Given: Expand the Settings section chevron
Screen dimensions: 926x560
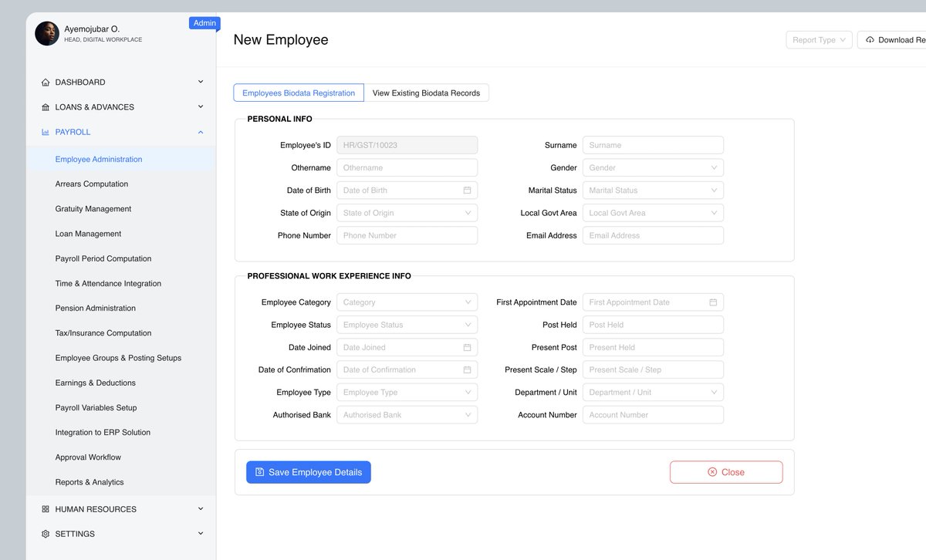Looking at the screenshot, I should pos(201,533).
